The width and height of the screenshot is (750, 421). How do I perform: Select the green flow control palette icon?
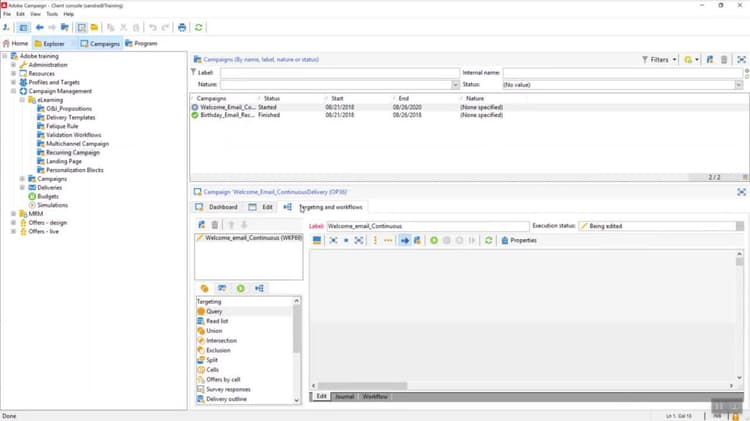click(x=241, y=288)
